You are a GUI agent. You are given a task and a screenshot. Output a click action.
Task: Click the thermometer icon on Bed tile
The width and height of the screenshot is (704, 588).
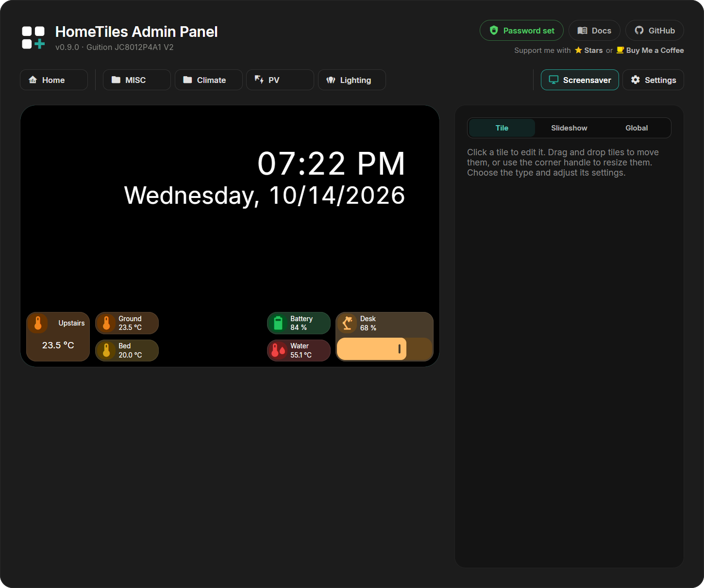[106, 350]
